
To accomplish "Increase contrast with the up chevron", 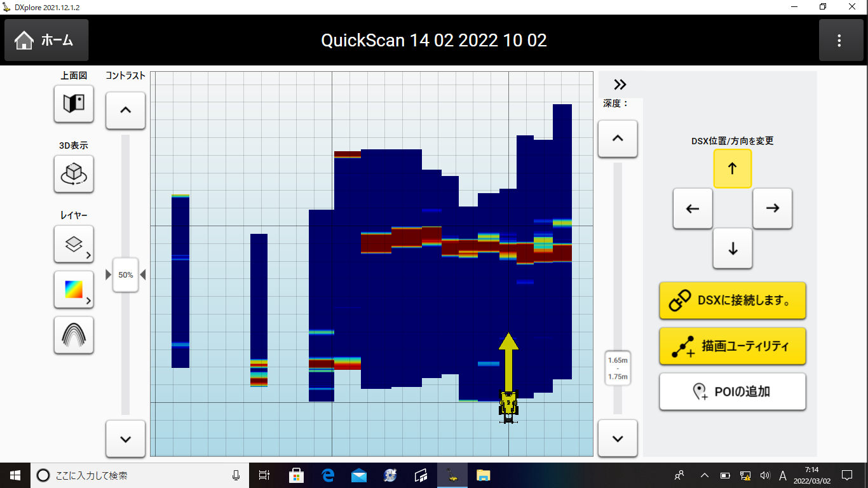I will coord(125,111).
